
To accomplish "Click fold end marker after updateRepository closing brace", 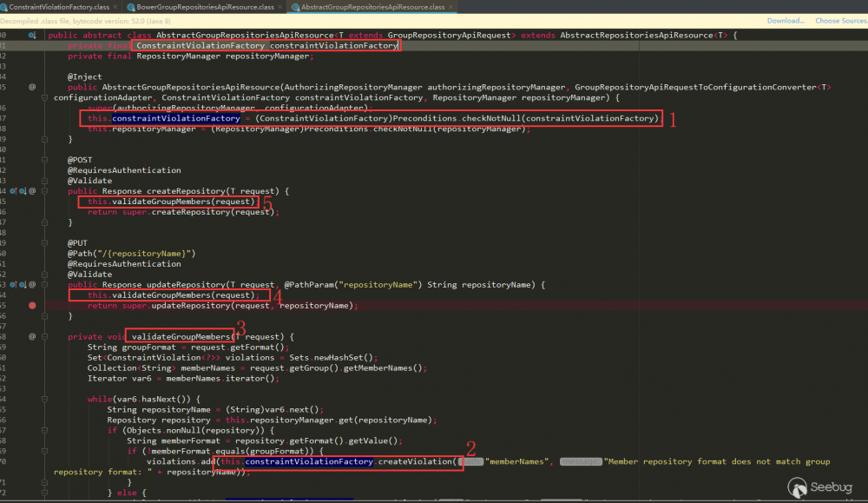I will 44,315.
